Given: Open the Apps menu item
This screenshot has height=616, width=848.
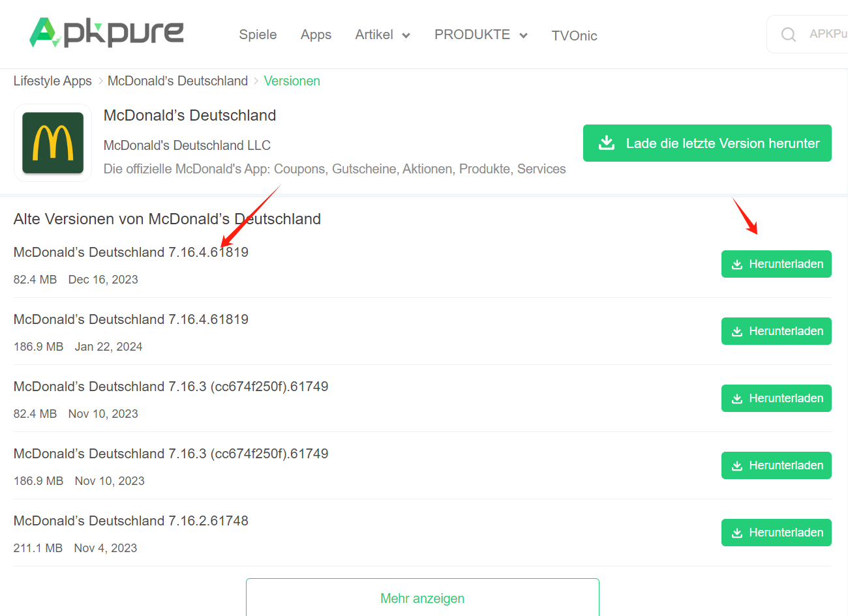Looking at the screenshot, I should (316, 35).
